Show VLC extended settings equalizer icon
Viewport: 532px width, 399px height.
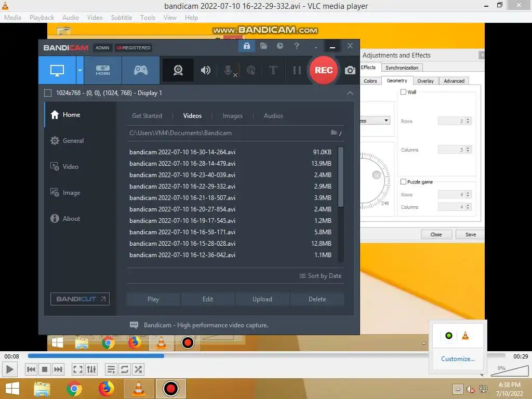coord(91,369)
